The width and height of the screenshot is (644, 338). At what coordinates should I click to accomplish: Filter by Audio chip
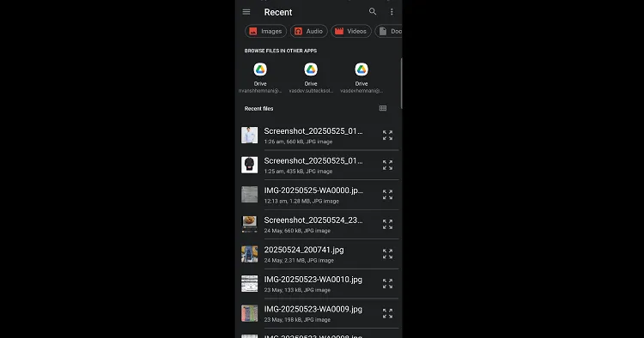309,31
